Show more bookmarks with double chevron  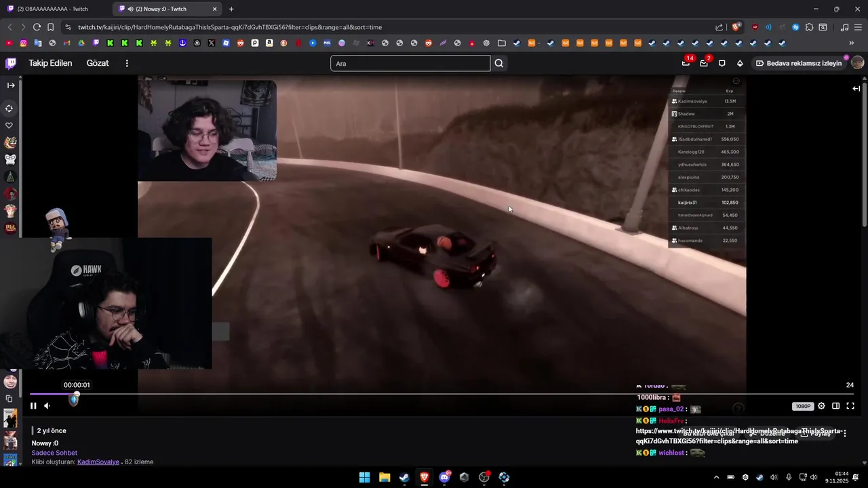tap(851, 43)
